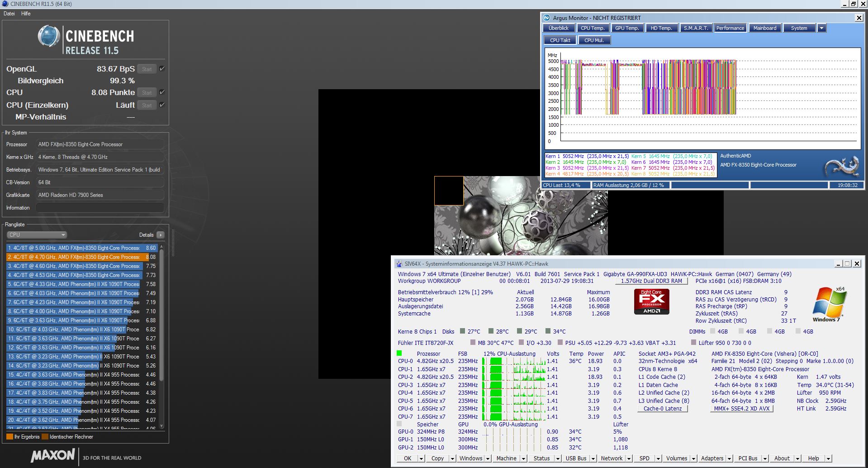Click the Adapters button in SIV
Image resolution: width=868 pixels, height=468 pixels.
712,458
